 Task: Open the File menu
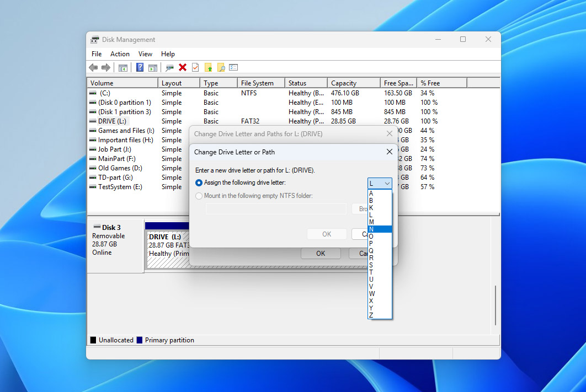coord(97,54)
